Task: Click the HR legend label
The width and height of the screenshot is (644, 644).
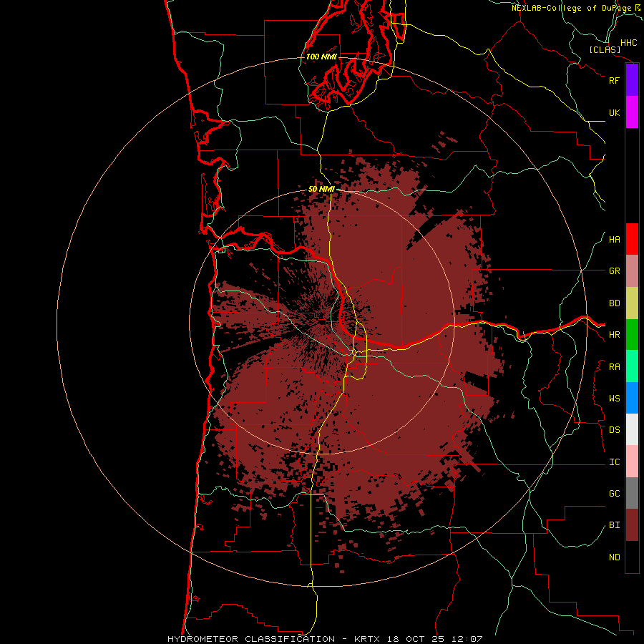Action: click(x=614, y=335)
